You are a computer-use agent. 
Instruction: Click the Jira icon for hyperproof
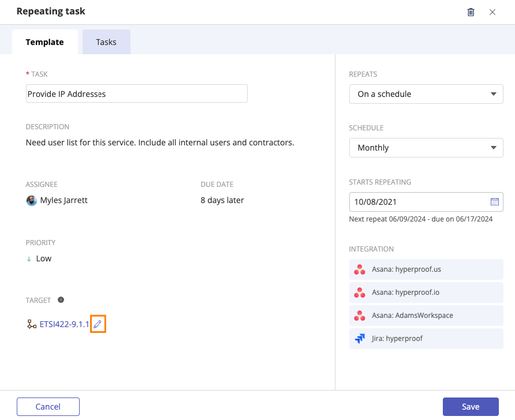tap(359, 339)
